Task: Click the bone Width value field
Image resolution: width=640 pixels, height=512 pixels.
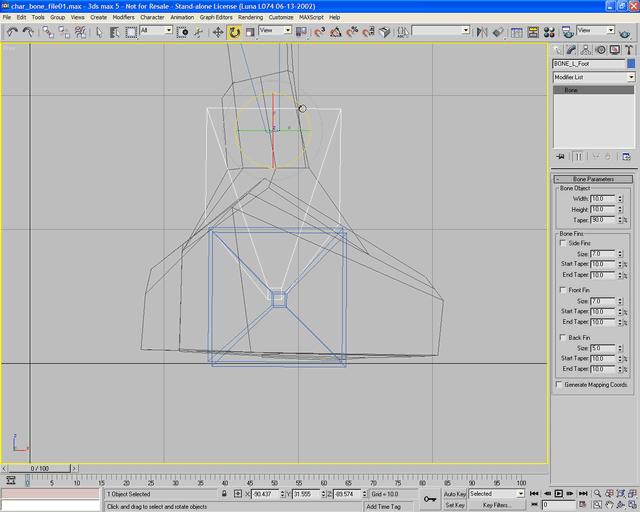Action: (603, 199)
